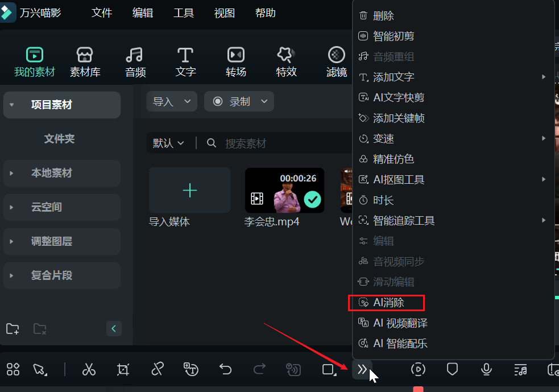Create new folder with folder-plus icon

coord(13,329)
